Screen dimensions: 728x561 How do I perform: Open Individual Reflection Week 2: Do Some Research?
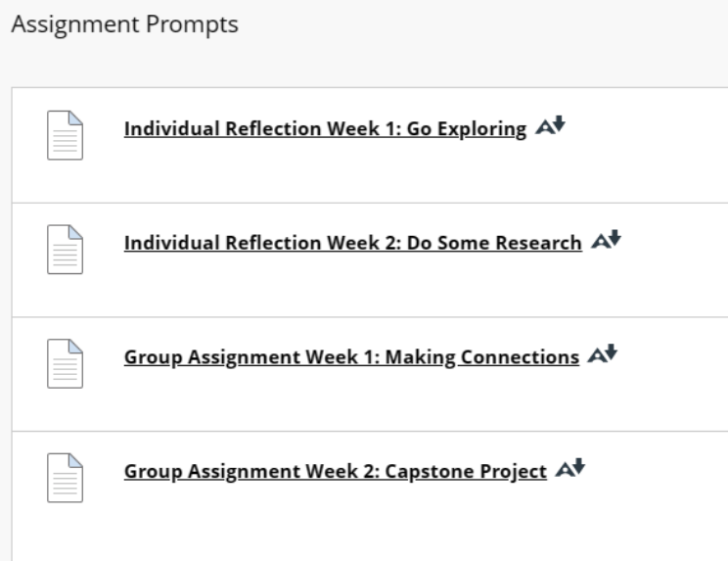(352, 243)
